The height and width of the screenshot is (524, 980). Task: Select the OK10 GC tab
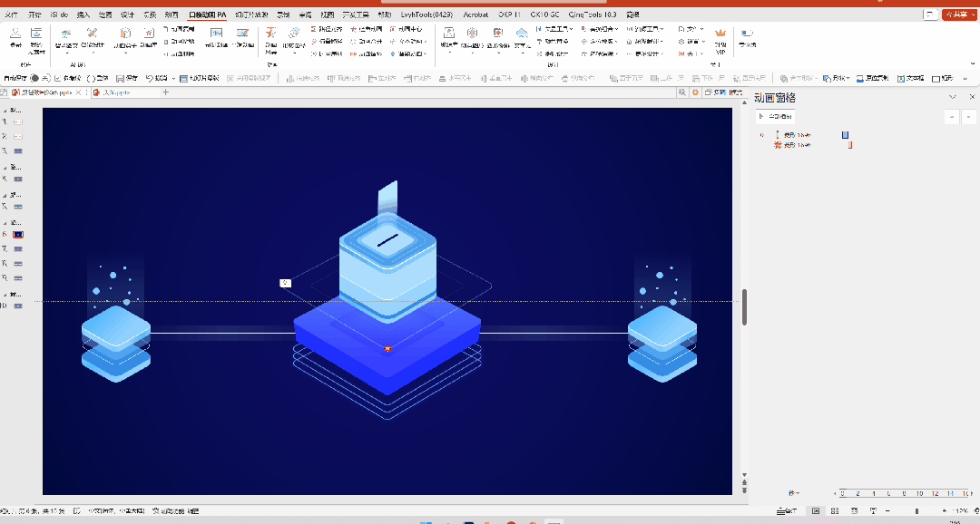click(544, 15)
